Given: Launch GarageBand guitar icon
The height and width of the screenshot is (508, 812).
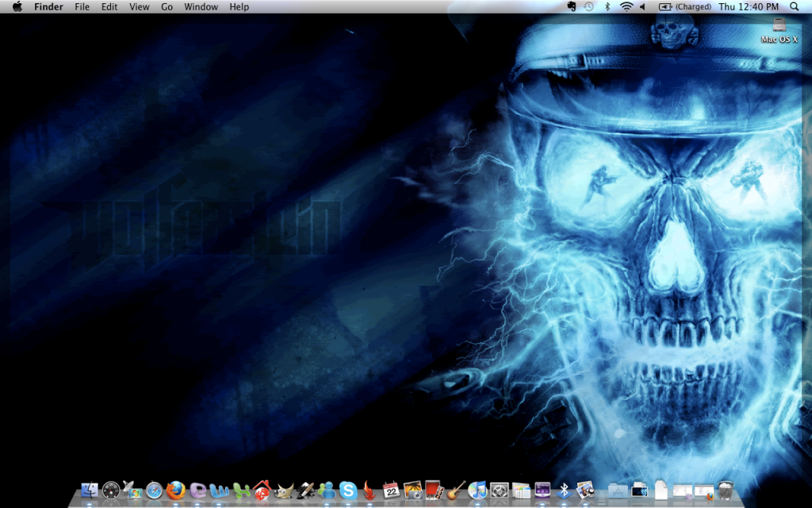Looking at the screenshot, I should click(x=455, y=491).
